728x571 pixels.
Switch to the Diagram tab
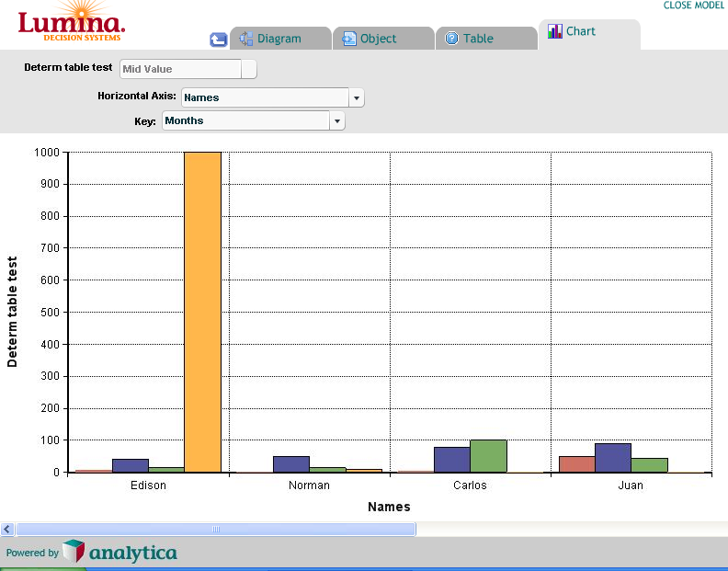coord(280,38)
